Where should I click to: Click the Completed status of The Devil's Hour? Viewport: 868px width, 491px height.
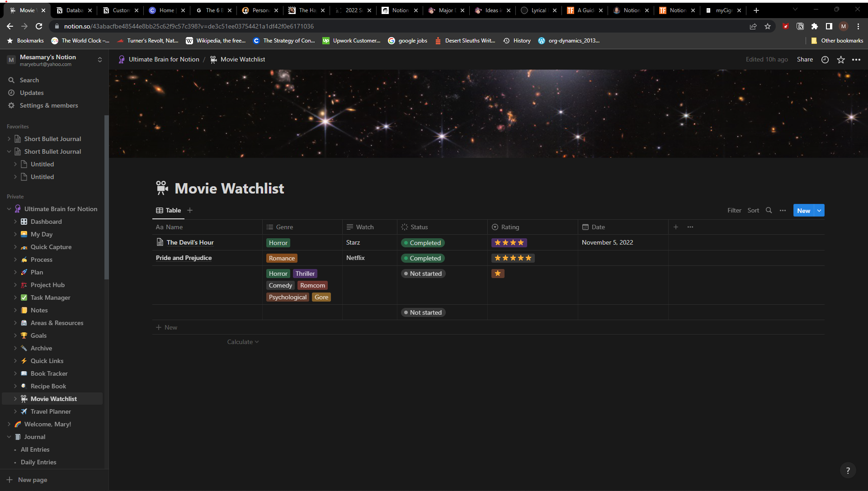(x=423, y=243)
